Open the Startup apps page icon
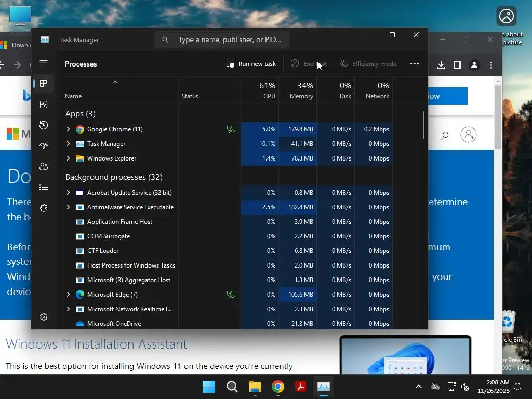This screenshot has height=399, width=532. [44, 146]
